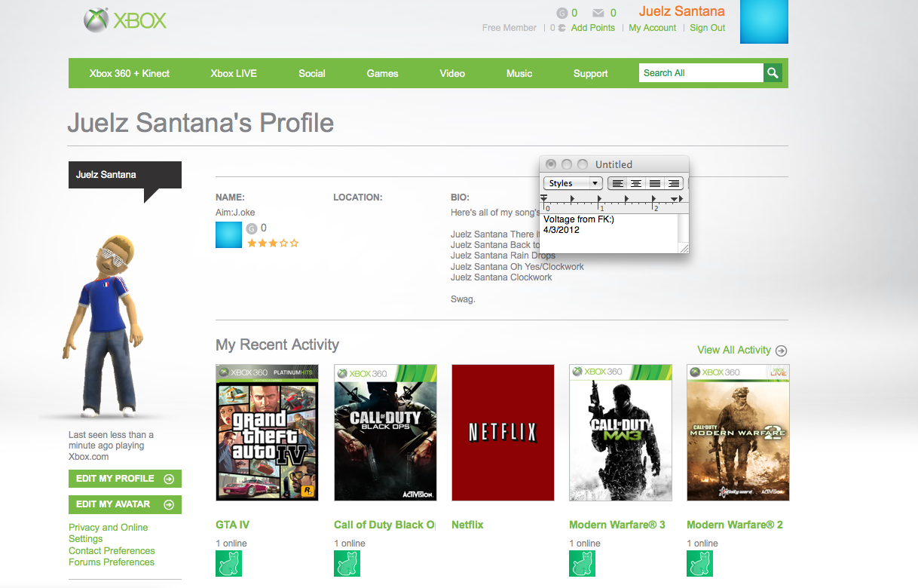Click the View All Activity link
The image size is (918, 588).
pyautogui.click(x=734, y=350)
